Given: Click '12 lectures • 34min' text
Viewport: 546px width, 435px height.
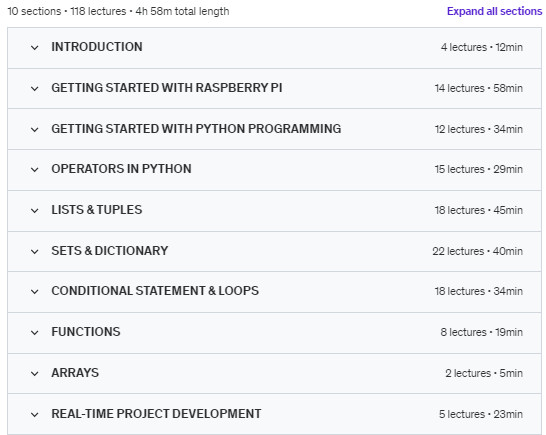Looking at the screenshot, I should click(x=478, y=129).
